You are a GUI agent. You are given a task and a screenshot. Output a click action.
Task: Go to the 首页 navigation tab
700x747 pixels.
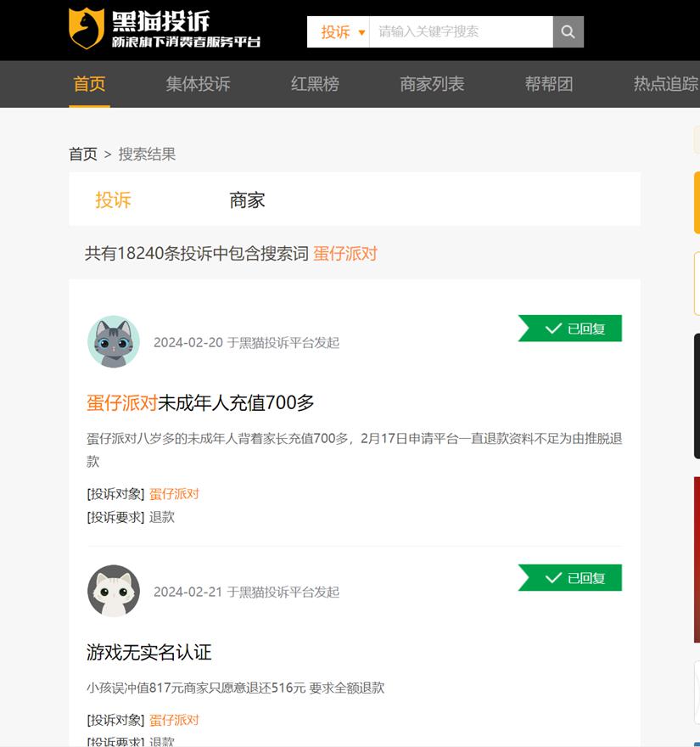tap(90, 84)
